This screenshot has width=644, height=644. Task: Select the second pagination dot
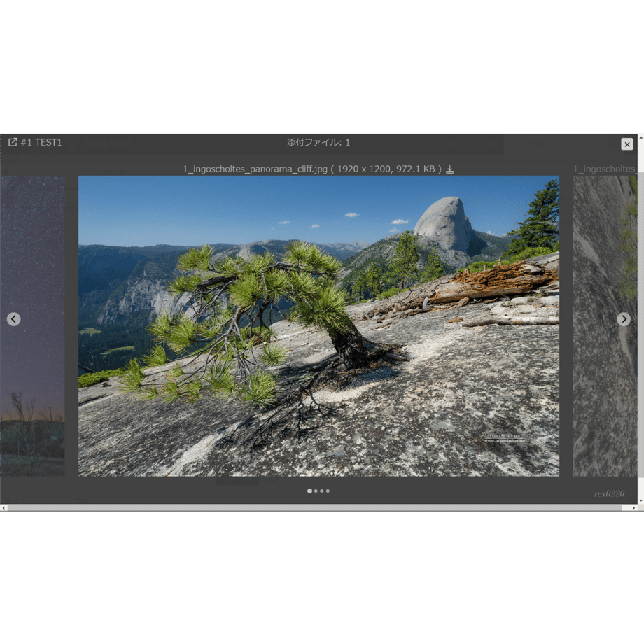[x=316, y=491]
